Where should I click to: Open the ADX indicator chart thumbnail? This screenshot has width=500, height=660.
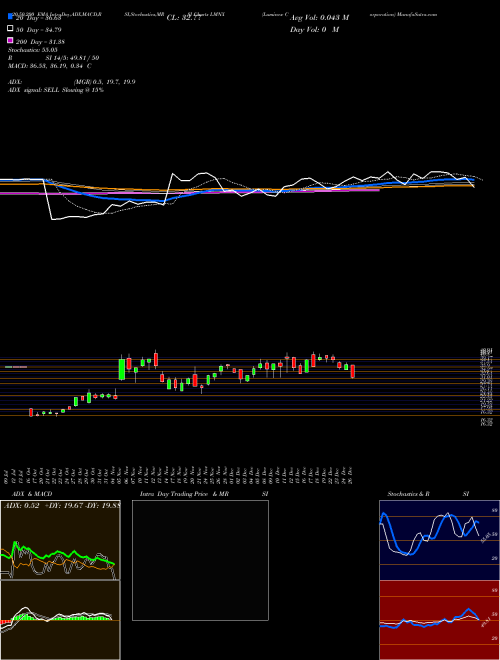click(x=60, y=540)
